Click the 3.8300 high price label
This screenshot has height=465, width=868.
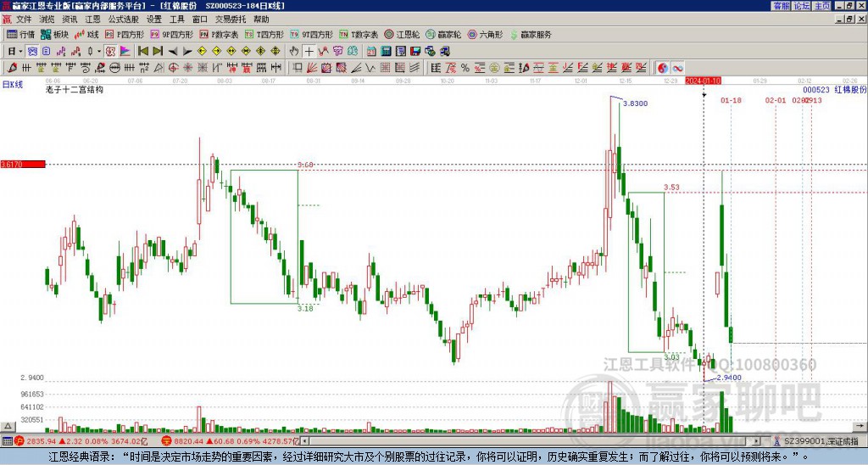(635, 103)
